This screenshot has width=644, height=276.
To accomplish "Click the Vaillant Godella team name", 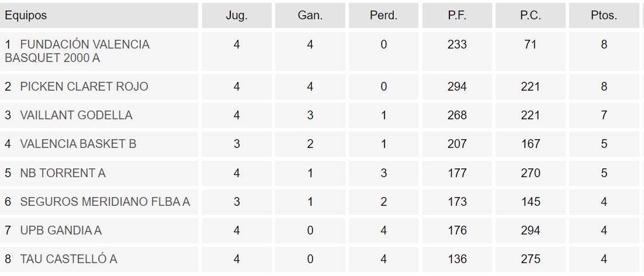I will pyautogui.click(x=76, y=115).
